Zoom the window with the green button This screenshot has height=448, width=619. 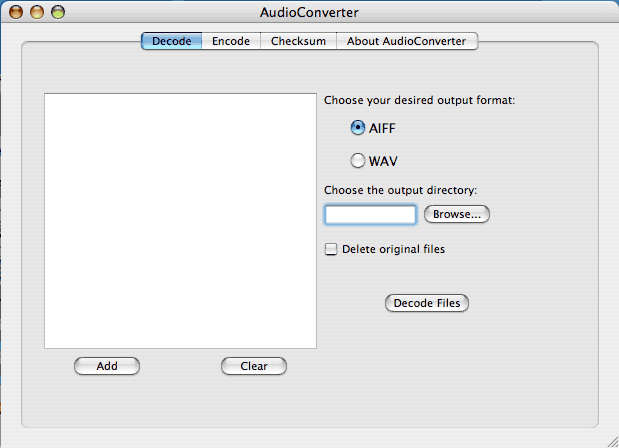tap(58, 12)
